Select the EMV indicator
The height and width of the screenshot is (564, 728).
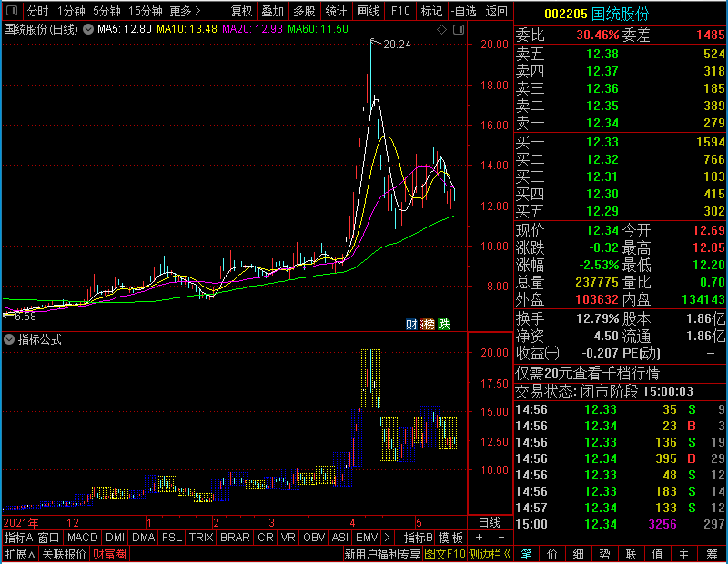click(x=367, y=538)
